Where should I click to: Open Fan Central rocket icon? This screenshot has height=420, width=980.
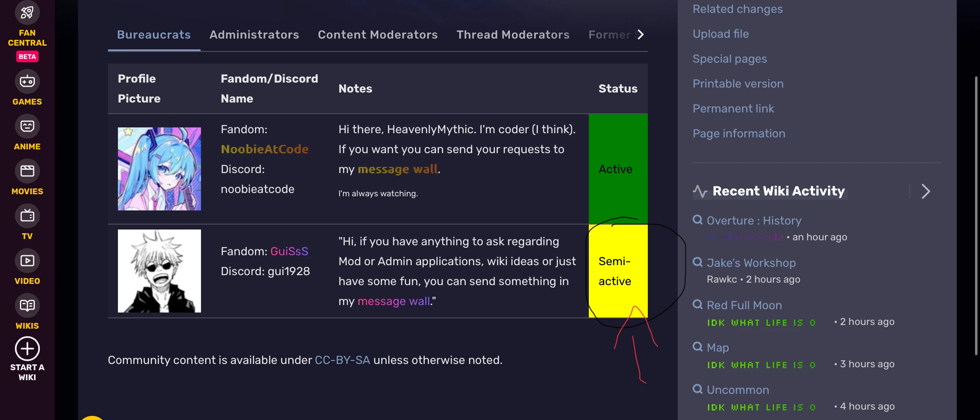click(x=27, y=12)
